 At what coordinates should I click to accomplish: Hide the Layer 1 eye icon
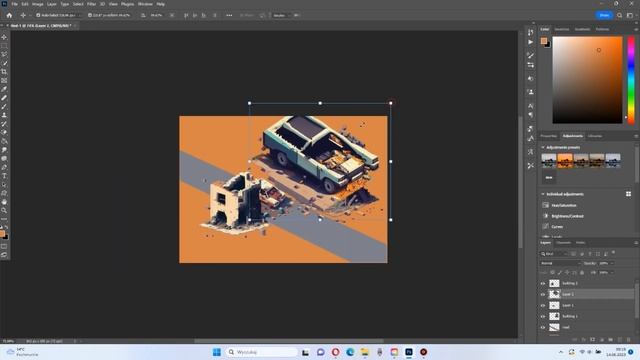[x=543, y=305]
